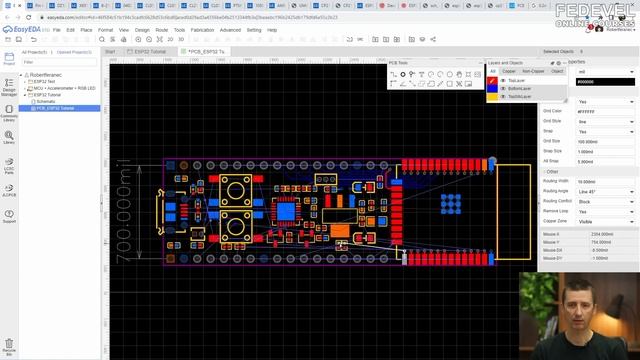Toggle TopLayer visibility eye
This screenshot has width=640, height=360.
[x=503, y=81]
